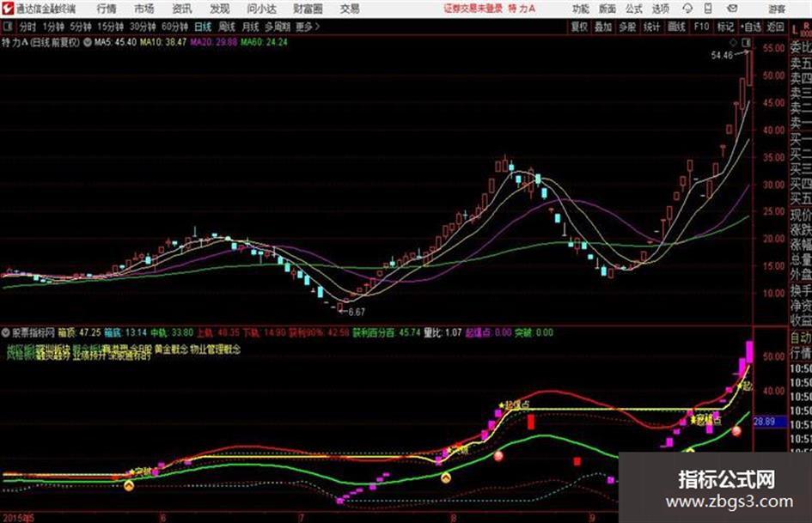This screenshot has height=523, width=812.
Task: Expand the main chart indicator dropdown circle
Action: (x=87, y=42)
